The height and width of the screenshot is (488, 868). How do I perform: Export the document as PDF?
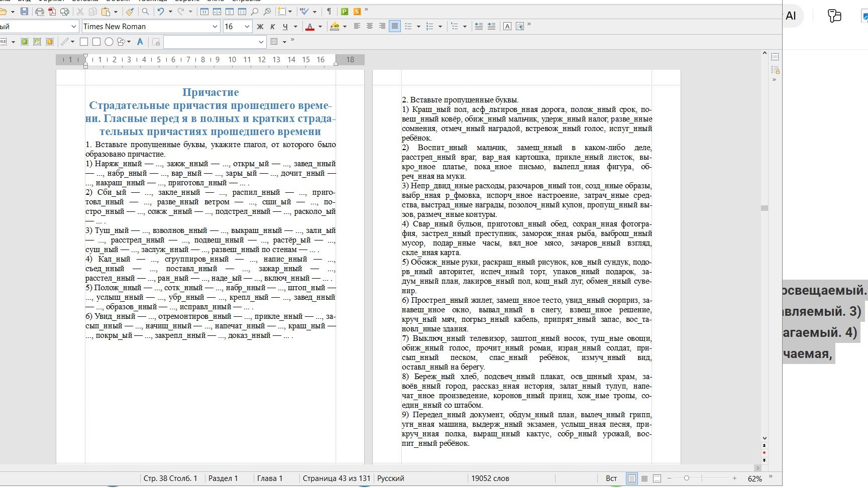(x=52, y=11)
